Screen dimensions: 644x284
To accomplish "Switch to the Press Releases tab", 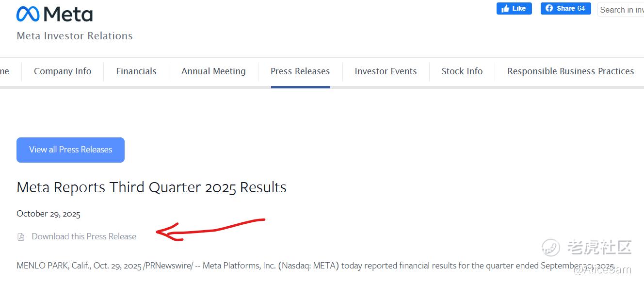I will [x=300, y=71].
